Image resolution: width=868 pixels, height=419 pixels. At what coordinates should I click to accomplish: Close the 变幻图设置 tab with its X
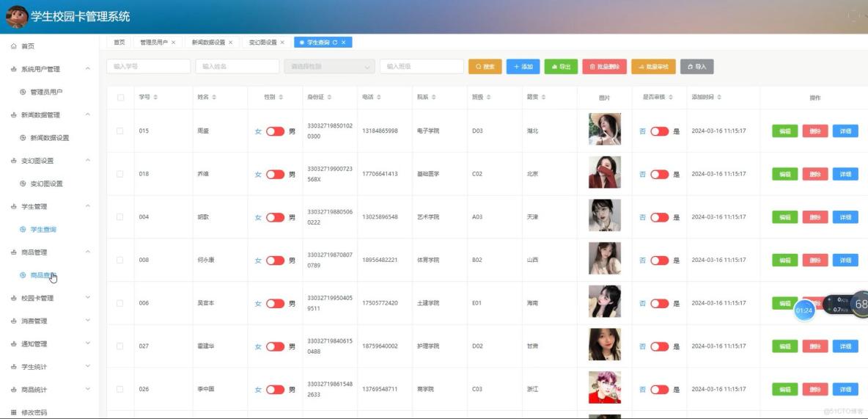pos(282,42)
